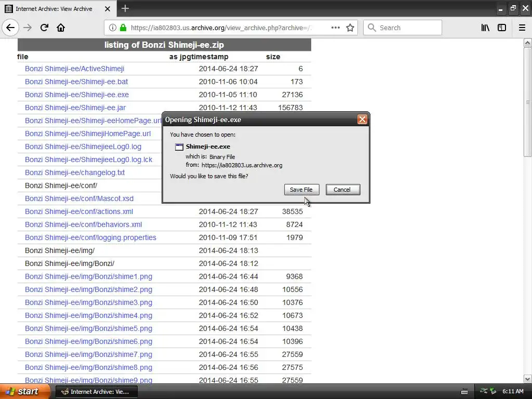Click the keyboard icon in taskbar
The height and width of the screenshot is (399, 532).
(x=464, y=392)
